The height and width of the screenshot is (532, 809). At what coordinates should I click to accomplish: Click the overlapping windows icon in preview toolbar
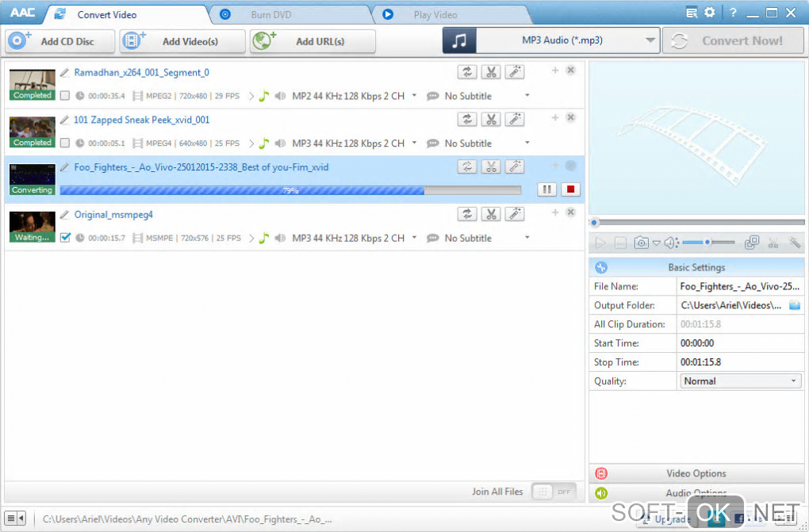(752, 243)
